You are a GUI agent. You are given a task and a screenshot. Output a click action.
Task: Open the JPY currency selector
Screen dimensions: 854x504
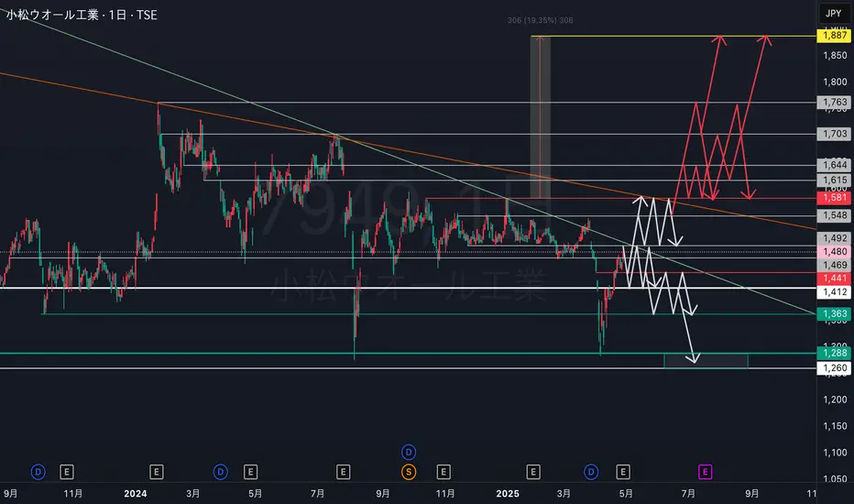click(833, 14)
